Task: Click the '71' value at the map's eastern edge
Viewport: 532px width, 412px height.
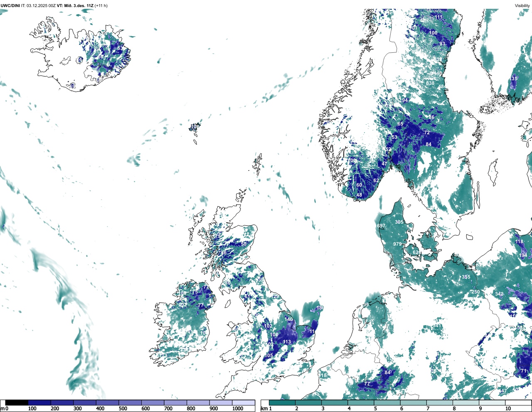Action: pyautogui.click(x=523, y=371)
